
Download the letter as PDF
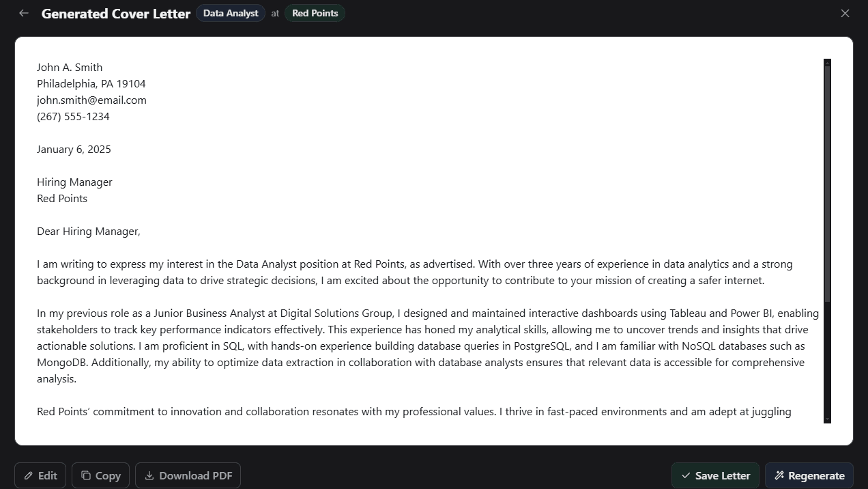click(x=188, y=475)
